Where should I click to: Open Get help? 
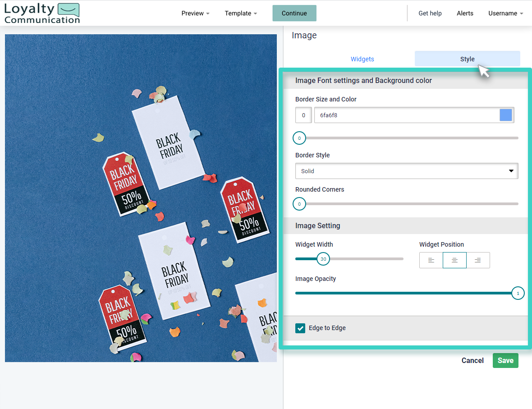pyautogui.click(x=430, y=13)
